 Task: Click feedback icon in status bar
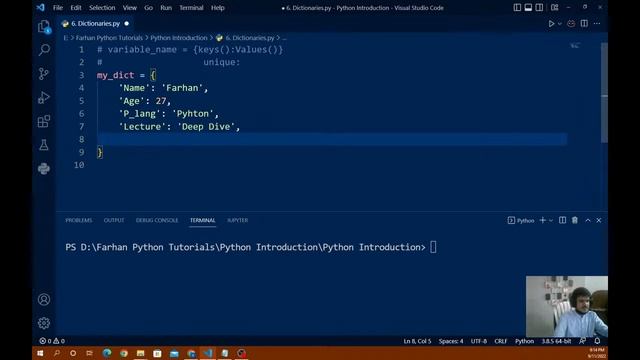coord(582,341)
